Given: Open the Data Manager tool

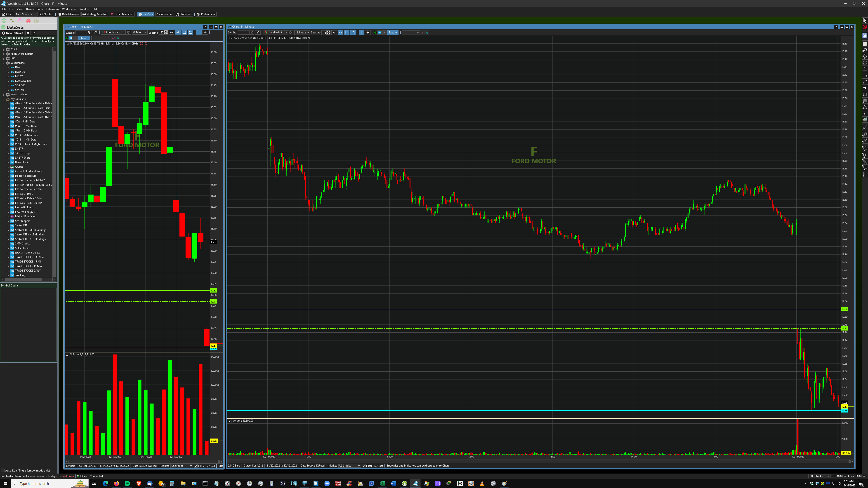Looking at the screenshot, I should pyautogui.click(x=68, y=14).
